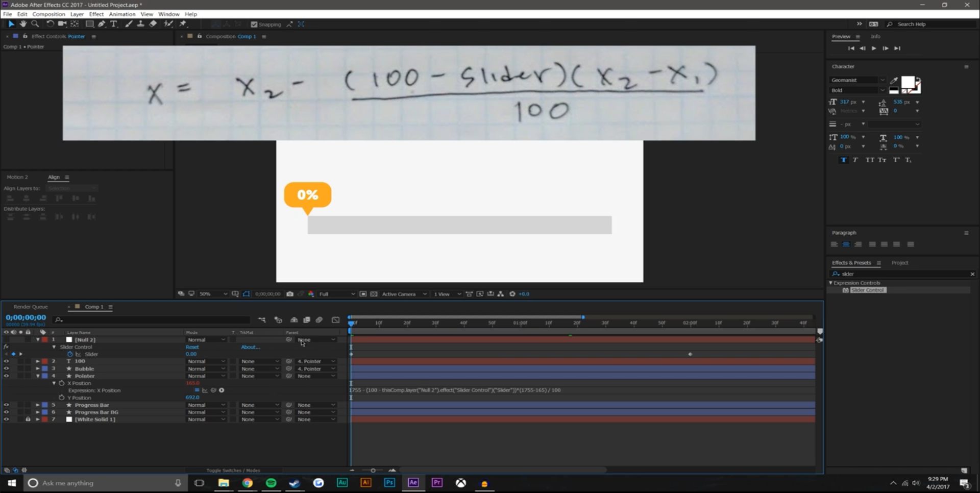Select the Hand tool
The image size is (980, 493).
point(23,24)
